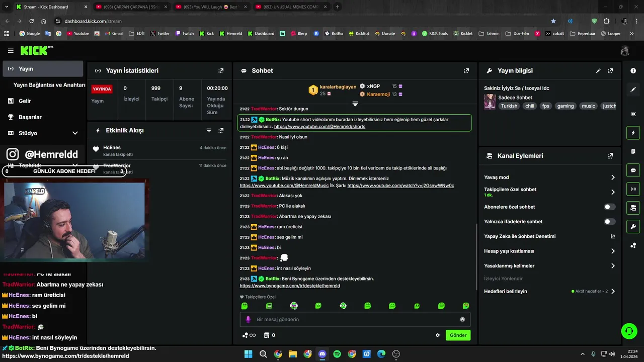Click the Sadece Sohbet category thumbnail

[490, 102]
